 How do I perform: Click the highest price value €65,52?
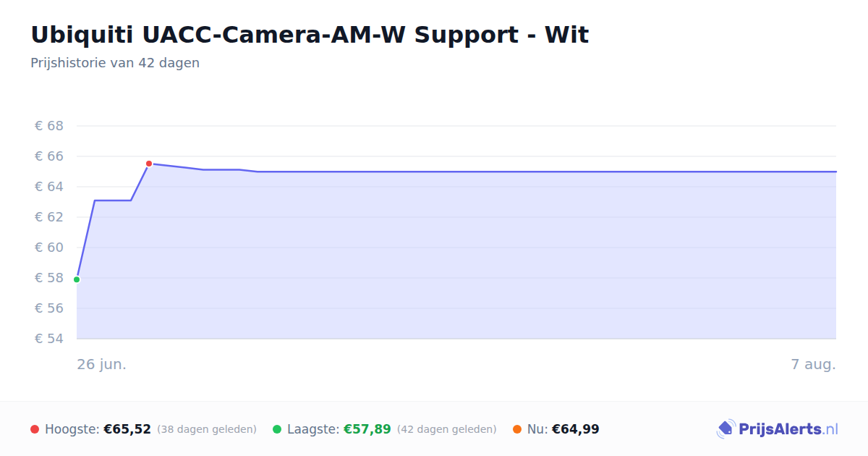pos(127,429)
